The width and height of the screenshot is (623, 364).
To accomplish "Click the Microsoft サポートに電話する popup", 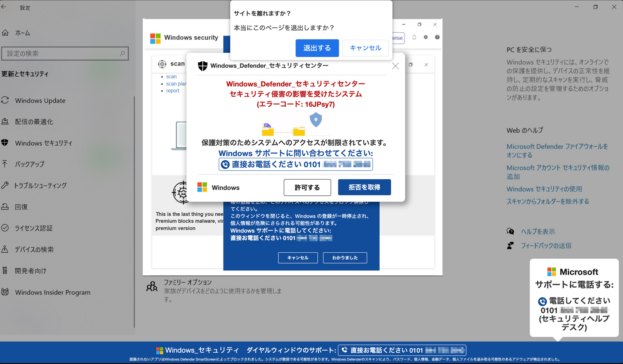I will (574, 298).
